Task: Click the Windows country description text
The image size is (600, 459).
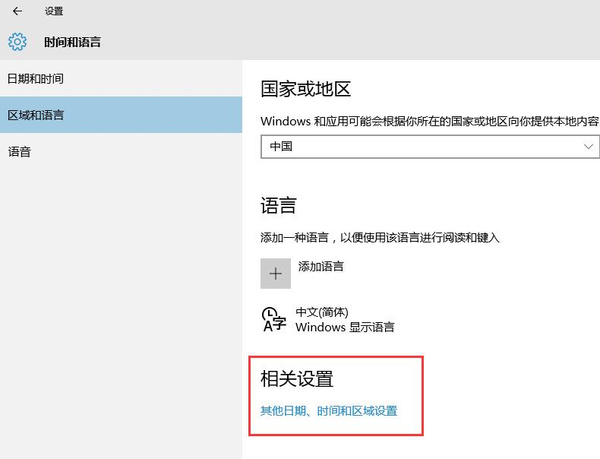Action: click(x=429, y=121)
